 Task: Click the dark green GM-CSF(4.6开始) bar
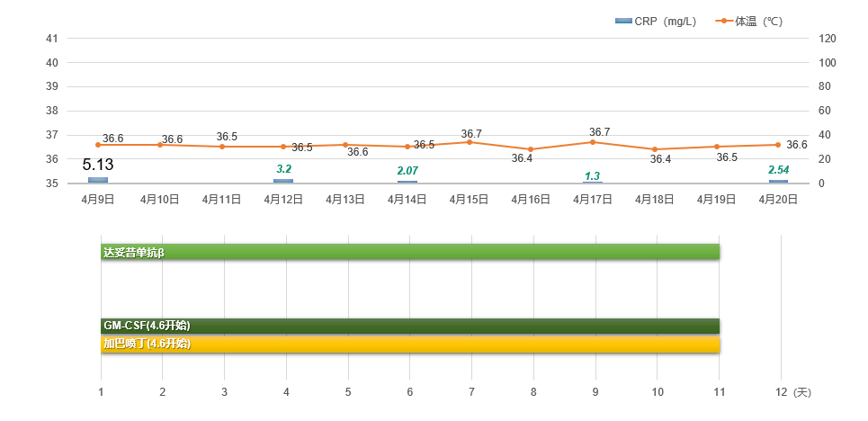(x=410, y=326)
